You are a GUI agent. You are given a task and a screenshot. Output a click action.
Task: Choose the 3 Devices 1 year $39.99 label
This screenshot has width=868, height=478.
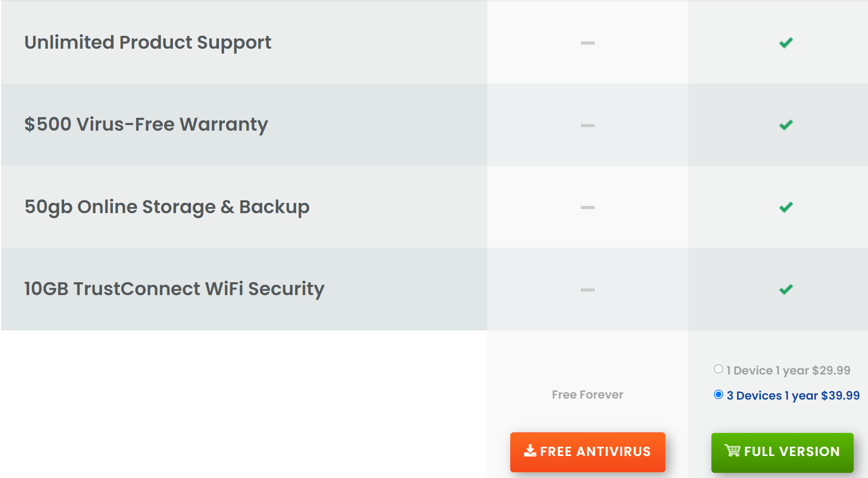point(793,396)
